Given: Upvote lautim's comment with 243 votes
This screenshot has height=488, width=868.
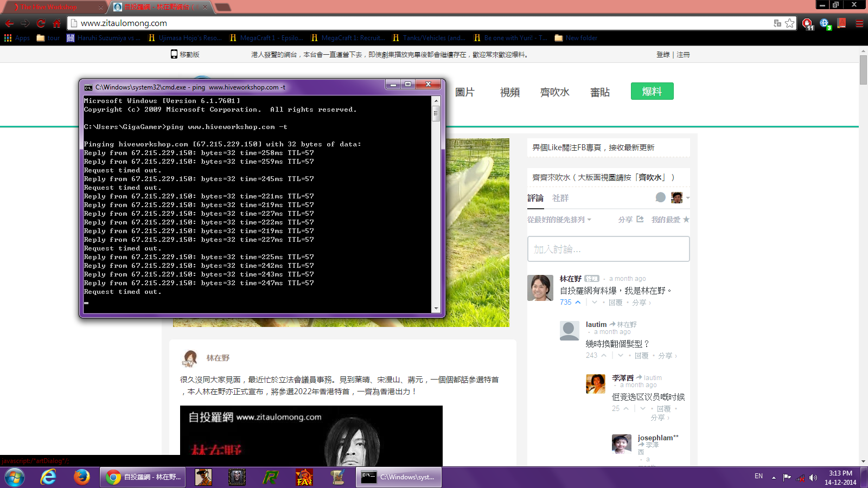Looking at the screenshot, I should pyautogui.click(x=604, y=355).
